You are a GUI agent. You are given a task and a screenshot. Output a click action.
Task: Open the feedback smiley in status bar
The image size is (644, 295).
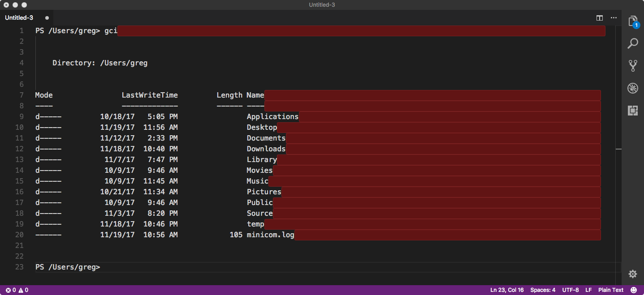[633, 290]
